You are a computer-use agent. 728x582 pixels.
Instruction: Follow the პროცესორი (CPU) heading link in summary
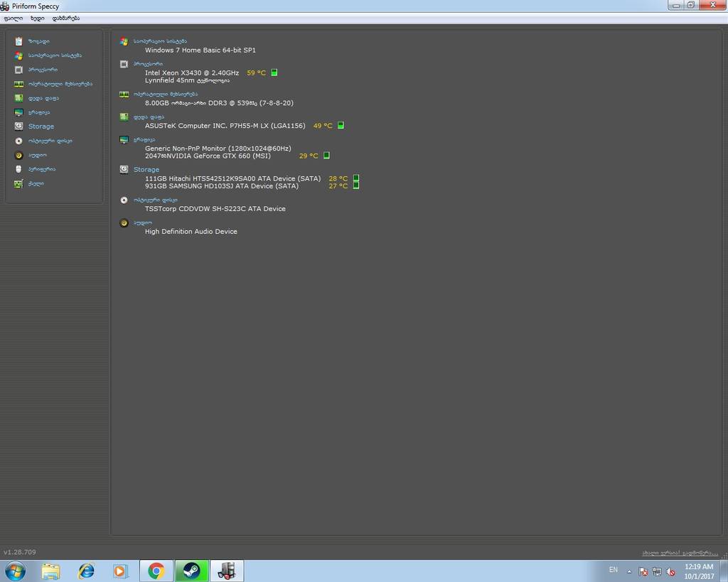148,64
